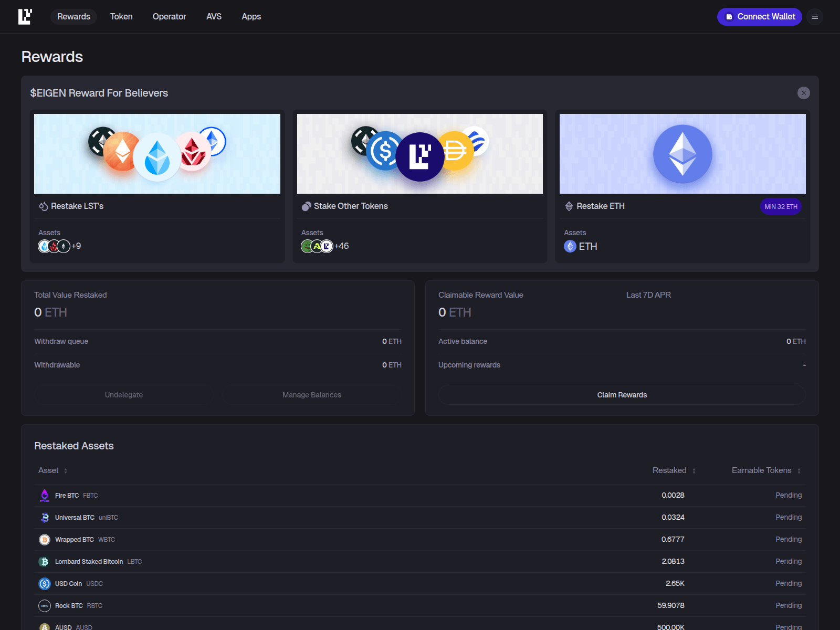The height and width of the screenshot is (630, 840).
Task: Click the Lombard Staked Bitcoin icon
Action: point(45,562)
